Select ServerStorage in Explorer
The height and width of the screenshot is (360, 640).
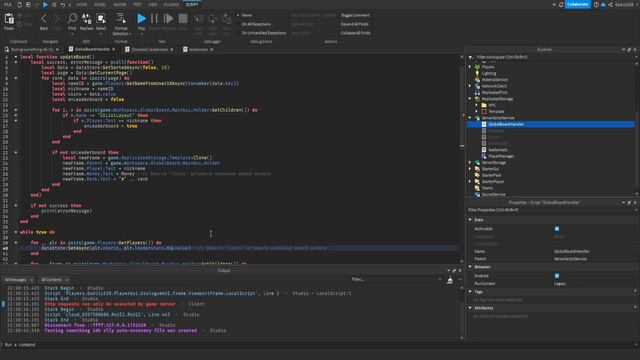point(494,162)
